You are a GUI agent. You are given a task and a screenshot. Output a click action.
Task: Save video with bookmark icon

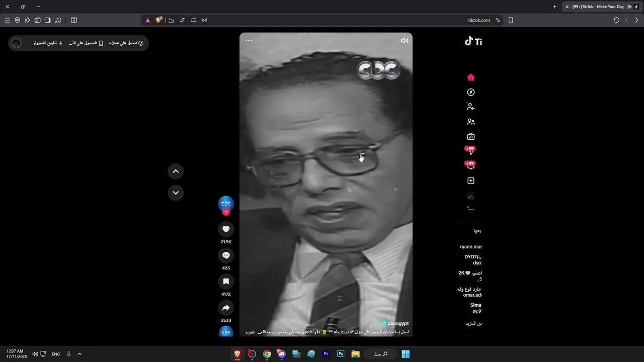click(x=226, y=282)
